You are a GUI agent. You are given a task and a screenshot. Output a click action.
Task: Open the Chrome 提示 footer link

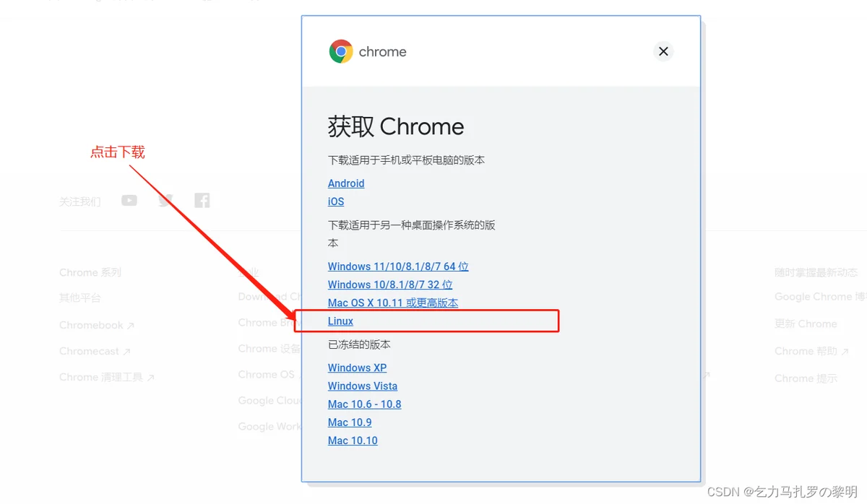[806, 378]
